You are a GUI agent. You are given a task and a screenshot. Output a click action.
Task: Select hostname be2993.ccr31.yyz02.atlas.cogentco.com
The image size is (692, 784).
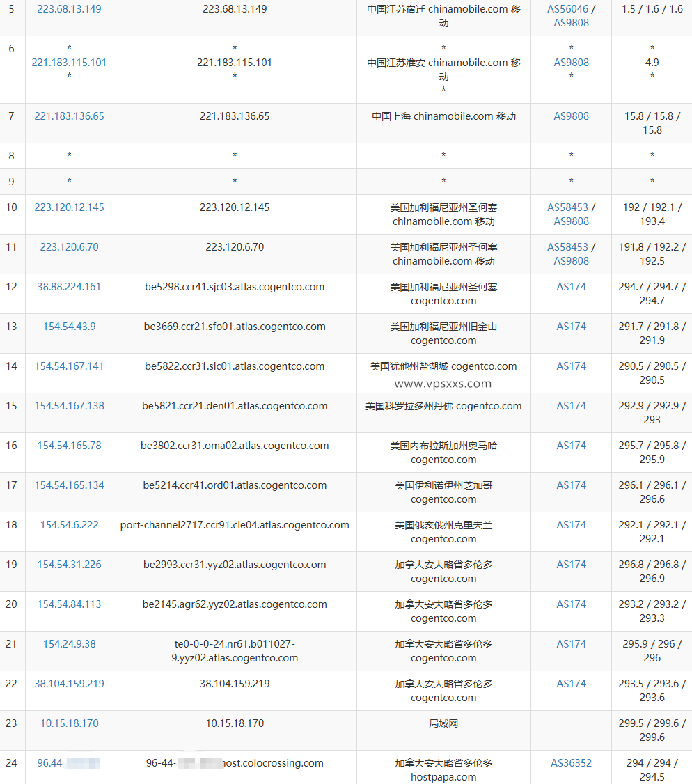tap(235, 565)
